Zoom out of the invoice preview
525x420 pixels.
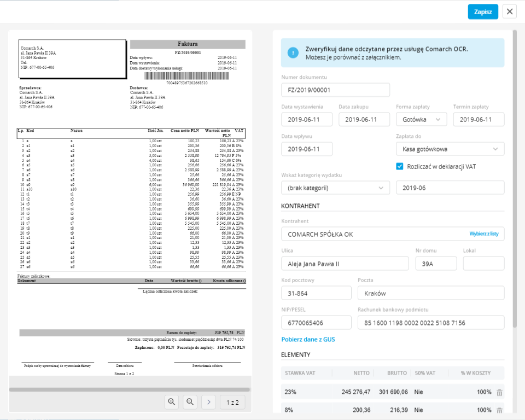pos(190,402)
